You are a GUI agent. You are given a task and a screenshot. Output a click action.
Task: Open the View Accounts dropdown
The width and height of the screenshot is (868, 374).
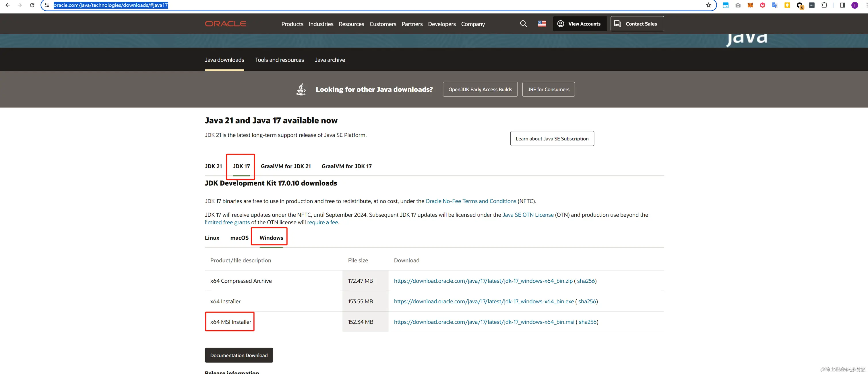pyautogui.click(x=580, y=24)
